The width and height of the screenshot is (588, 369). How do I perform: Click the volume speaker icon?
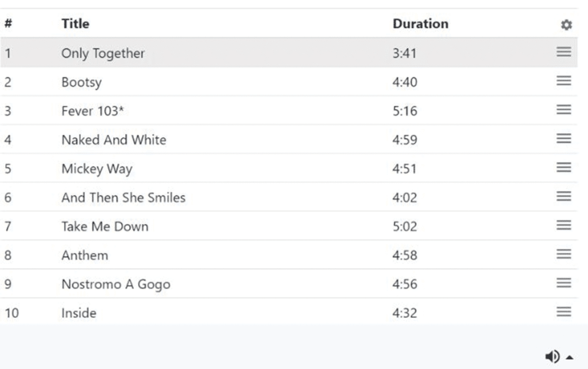point(552,357)
